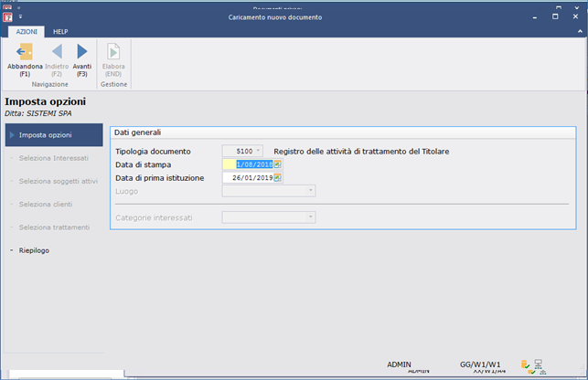Minimize the Caricamento nuovo documento window
Viewport: 588px width, 380px height.
pos(535,17)
